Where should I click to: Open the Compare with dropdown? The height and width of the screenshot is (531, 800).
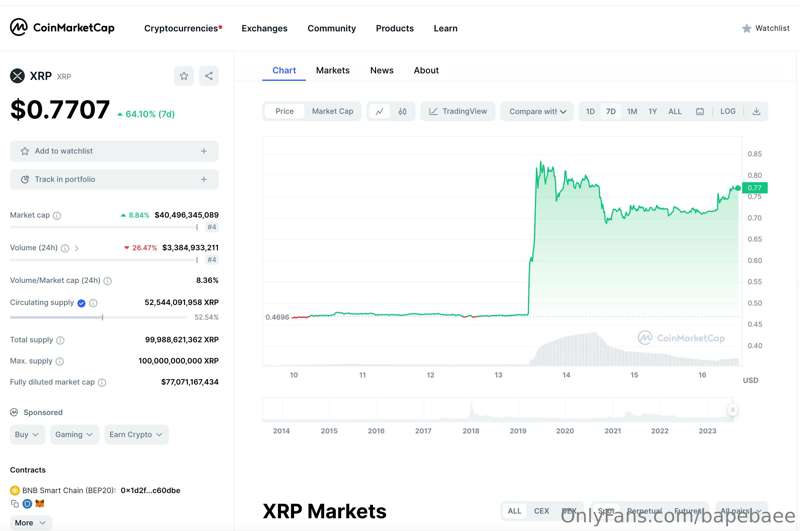click(537, 111)
